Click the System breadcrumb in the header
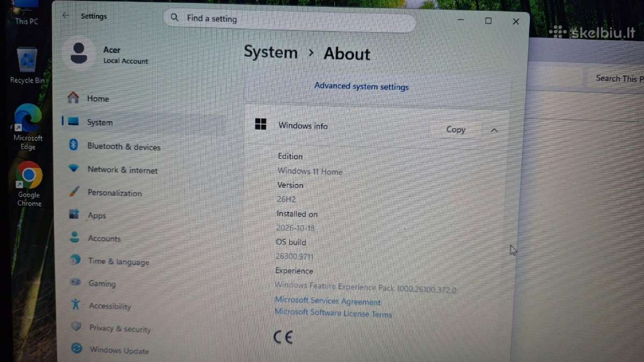 [270, 53]
